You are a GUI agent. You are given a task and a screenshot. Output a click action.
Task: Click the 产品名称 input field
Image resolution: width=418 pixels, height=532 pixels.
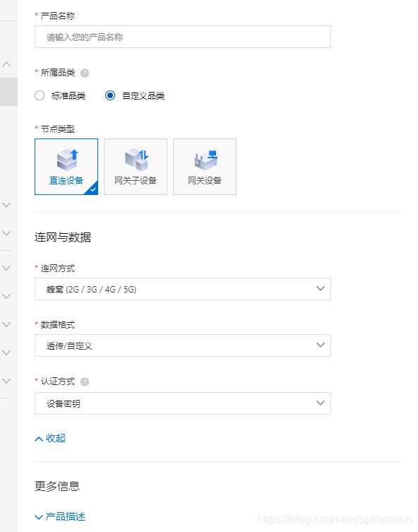[182, 37]
